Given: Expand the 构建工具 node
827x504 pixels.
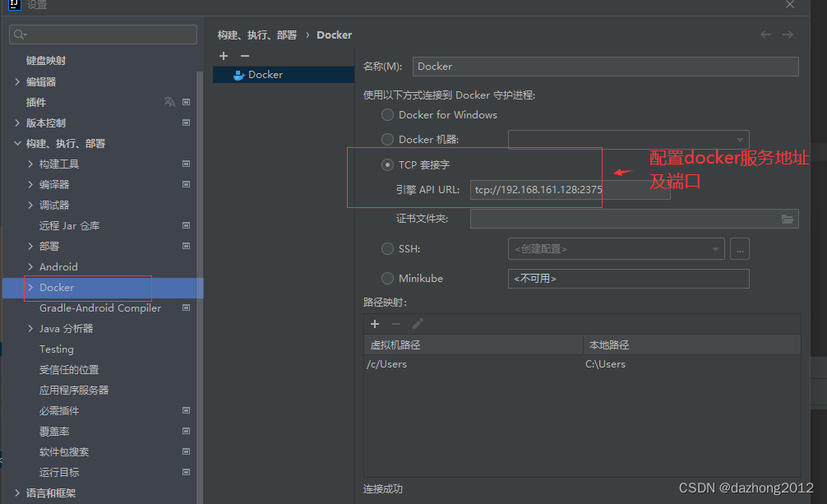Looking at the screenshot, I should [x=30, y=164].
